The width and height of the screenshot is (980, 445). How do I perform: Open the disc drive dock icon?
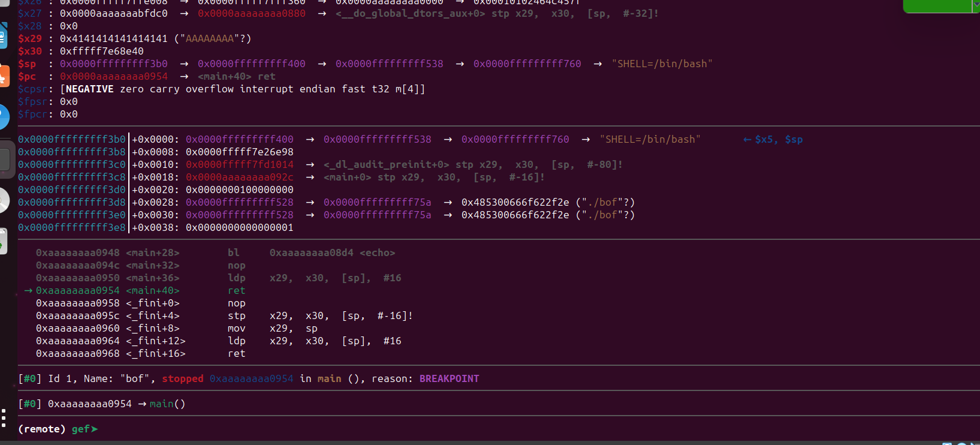pyautogui.click(x=4, y=201)
